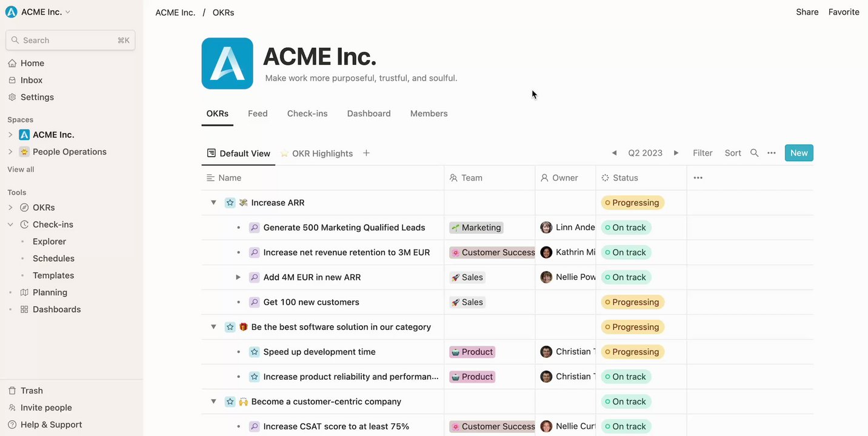Collapse the Check-ins tool tree
The width and height of the screenshot is (868, 436).
(x=10, y=225)
